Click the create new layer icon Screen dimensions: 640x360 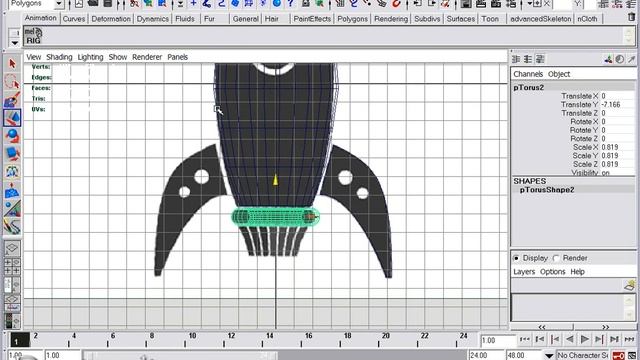click(630, 285)
